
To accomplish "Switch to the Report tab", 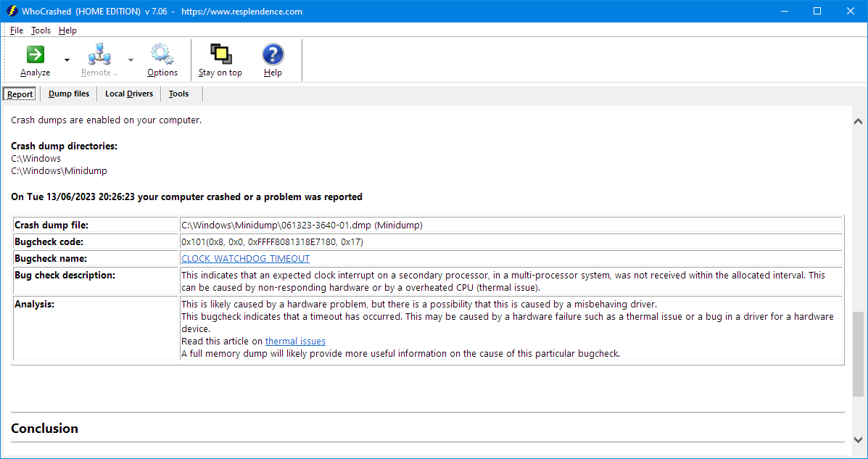I will [x=20, y=94].
